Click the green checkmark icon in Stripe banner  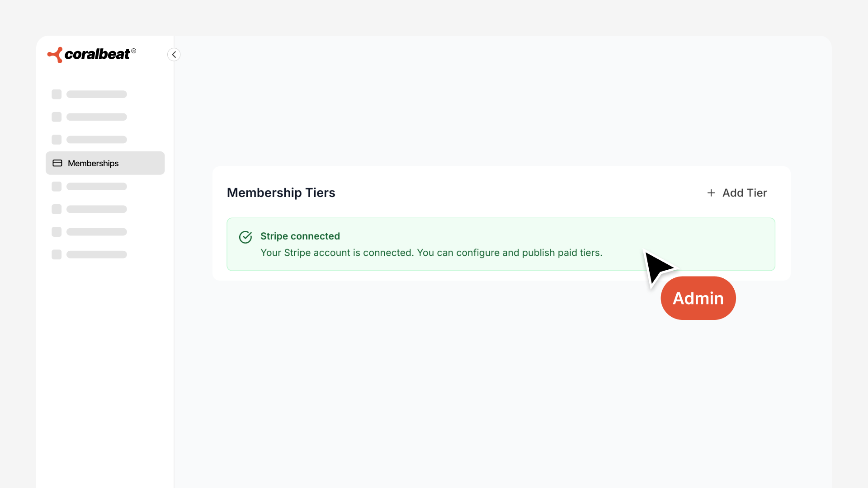pos(245,237)
